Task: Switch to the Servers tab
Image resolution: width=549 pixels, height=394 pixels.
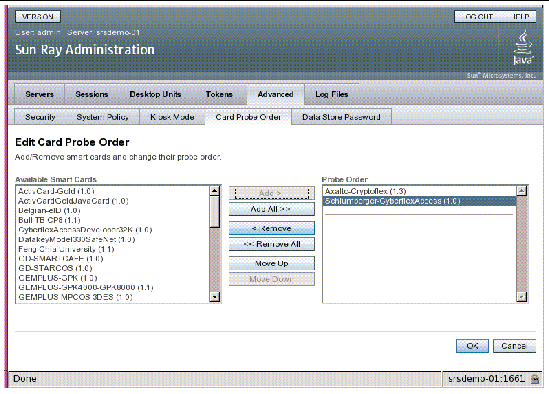Action: pyautogui.click(x=40, y=94)
